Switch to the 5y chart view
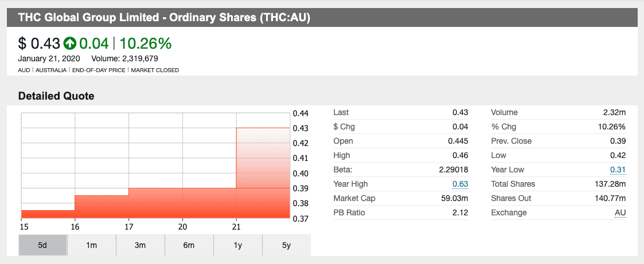 pyautogui.click(x=286, y=245)
